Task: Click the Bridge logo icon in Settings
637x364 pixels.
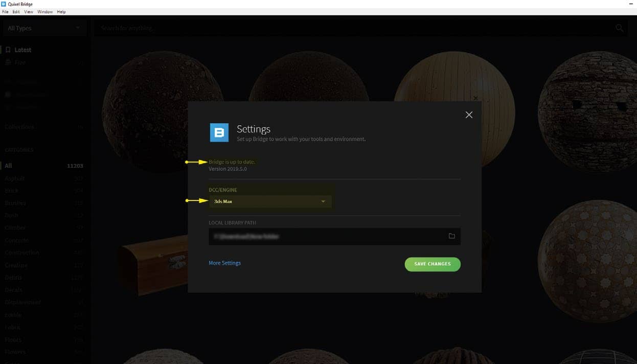Action: point(219,132)
